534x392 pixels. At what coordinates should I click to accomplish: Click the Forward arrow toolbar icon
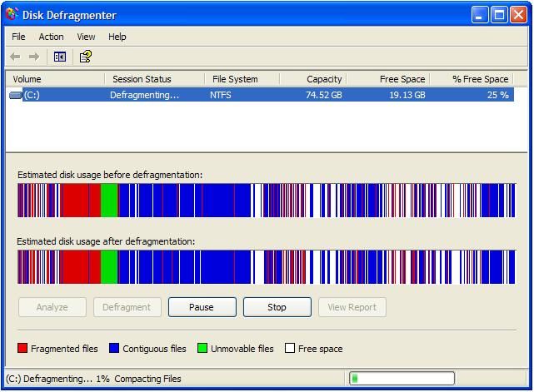tap(34, 57)
